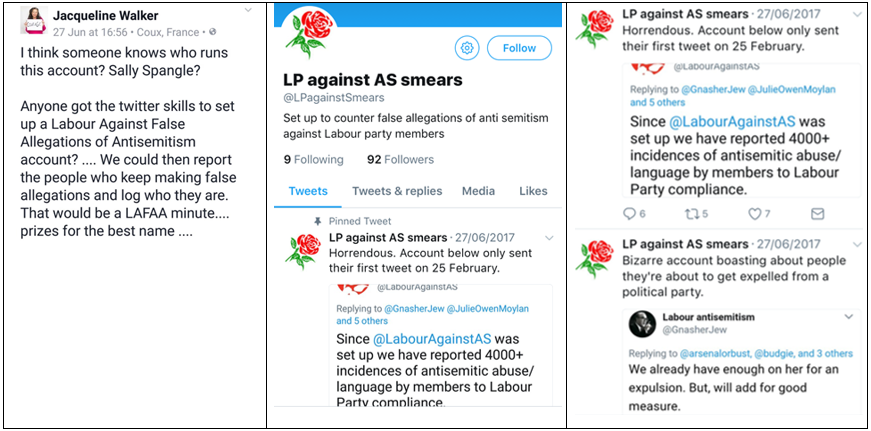Select the Likes tab
This screenshot has height=431, width=871.
click(533, 191)
